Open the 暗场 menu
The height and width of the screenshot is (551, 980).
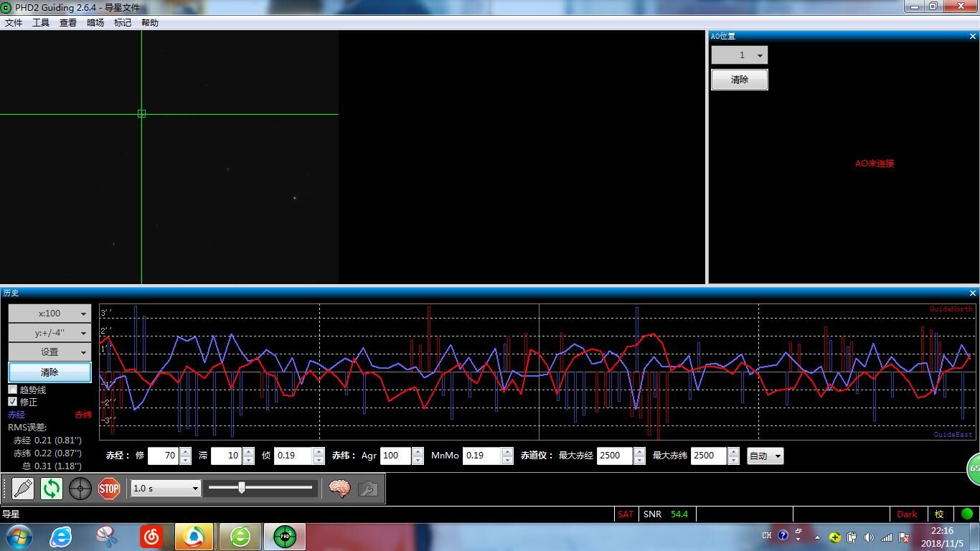pos(95,23)
